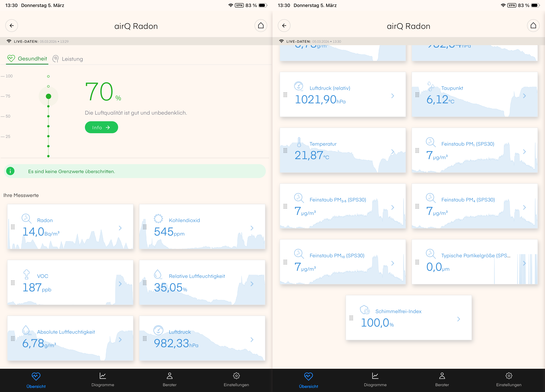The width and height of the screenshot is (545, 392).
Task: Tap the Temperatur thermometer icon
Action: tap(299, 142)
